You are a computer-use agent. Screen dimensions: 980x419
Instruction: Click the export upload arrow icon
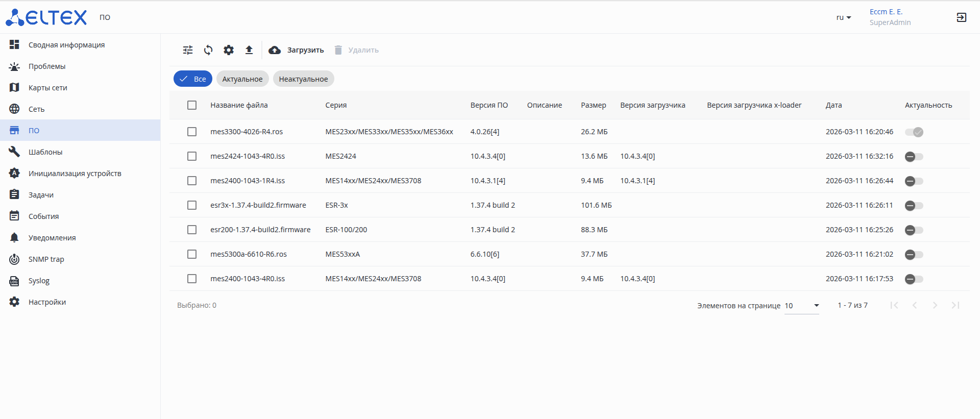pyautogui.click(x=249, y=50)
